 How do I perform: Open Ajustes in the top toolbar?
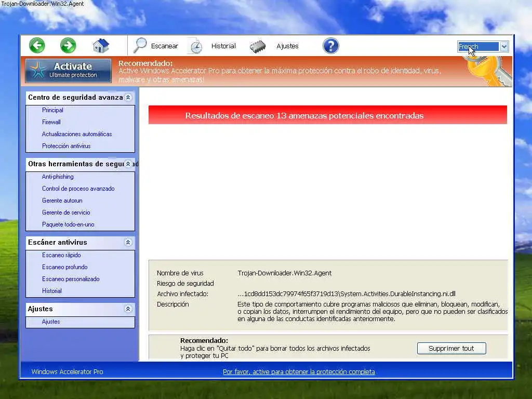tap(287, 46)
